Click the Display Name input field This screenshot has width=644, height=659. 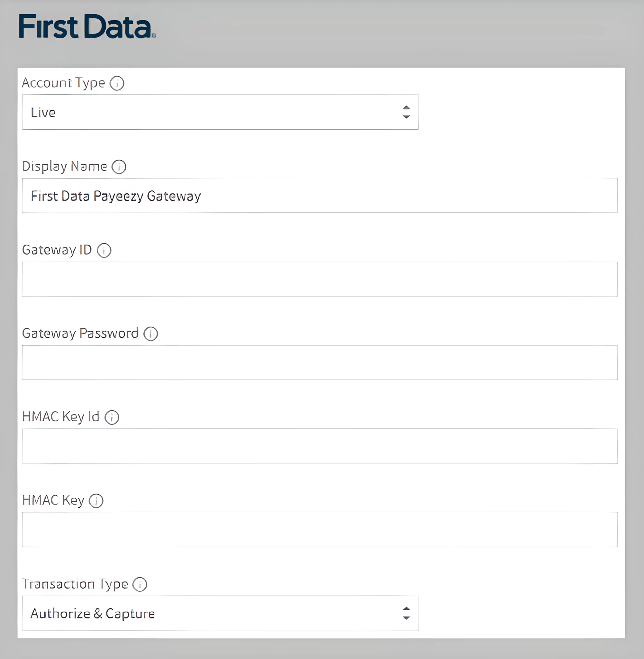(322, 195)
